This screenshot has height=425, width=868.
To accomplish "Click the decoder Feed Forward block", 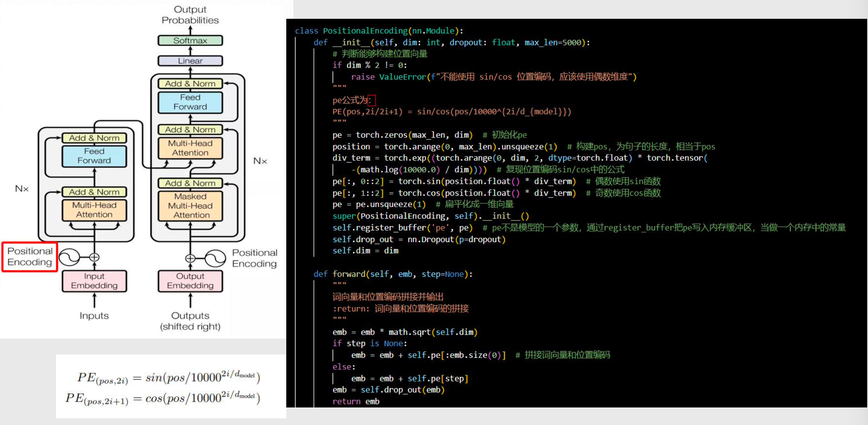I will point(190,102).
